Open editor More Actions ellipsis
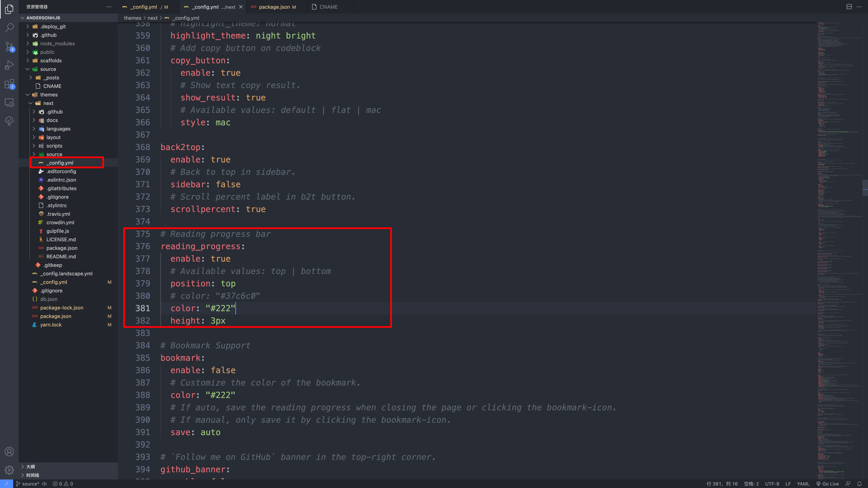Viewport: 868px width, 488px height. tap(859, 7)
